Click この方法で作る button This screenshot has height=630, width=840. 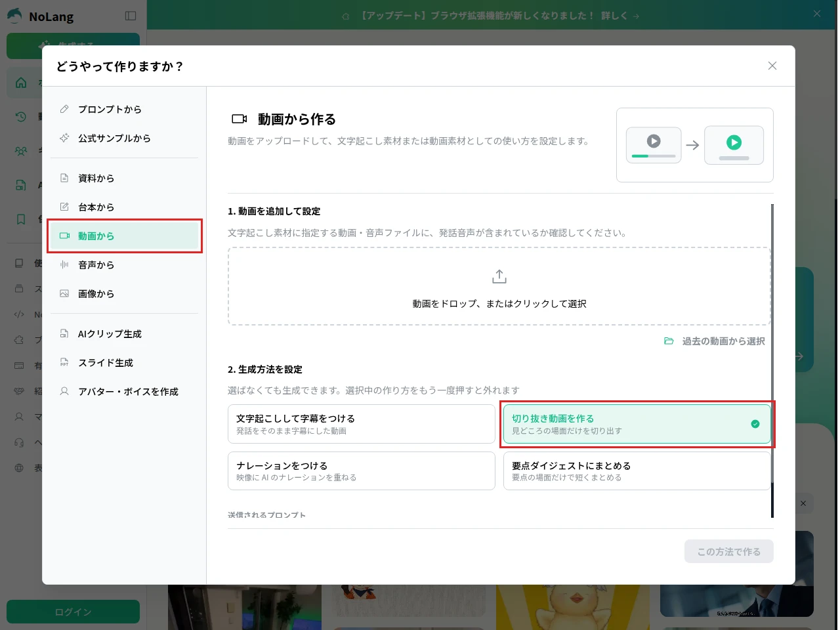(x=729, y=551)
